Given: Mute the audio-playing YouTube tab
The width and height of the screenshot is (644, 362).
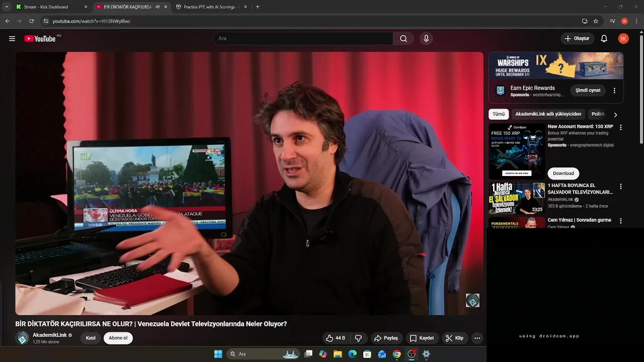Looking at the screenshot, I should (x=158, y=7).
